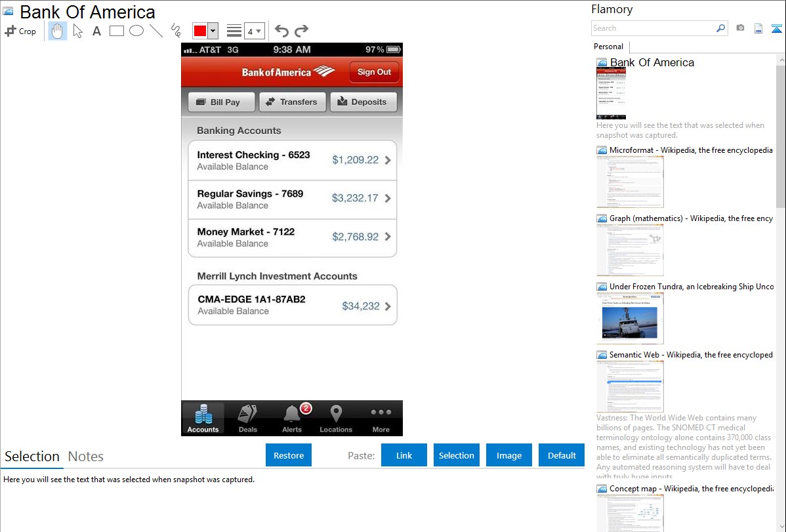Click the $34,232 balance value

click(x=360, y=306)
